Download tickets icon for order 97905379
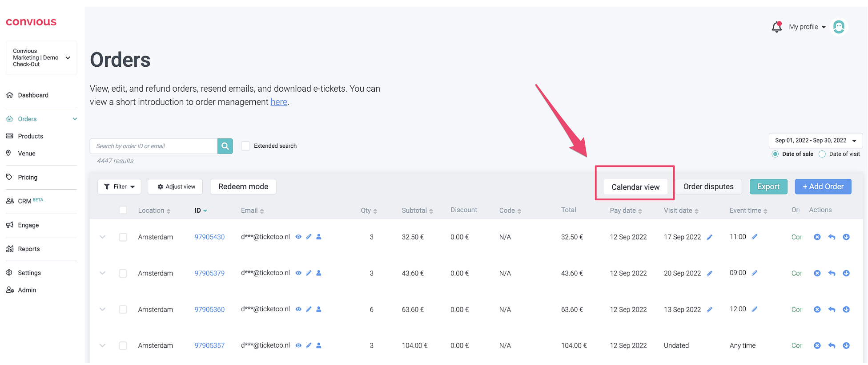Viewport: 868px width, 365px height. [846, 273]
